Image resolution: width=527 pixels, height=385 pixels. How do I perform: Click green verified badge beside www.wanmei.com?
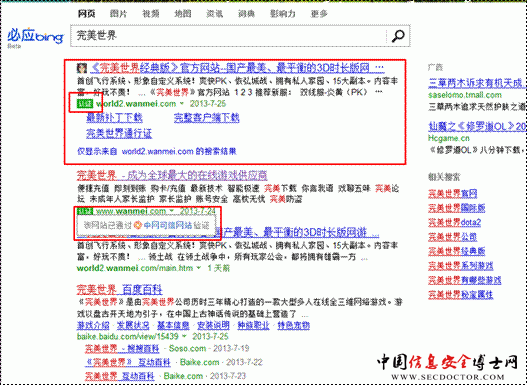pyautogui.click(x=85, y=211)
